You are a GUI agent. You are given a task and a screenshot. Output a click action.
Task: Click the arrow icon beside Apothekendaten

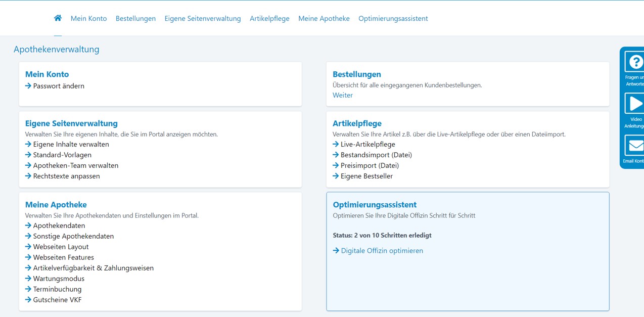(28, 225)
